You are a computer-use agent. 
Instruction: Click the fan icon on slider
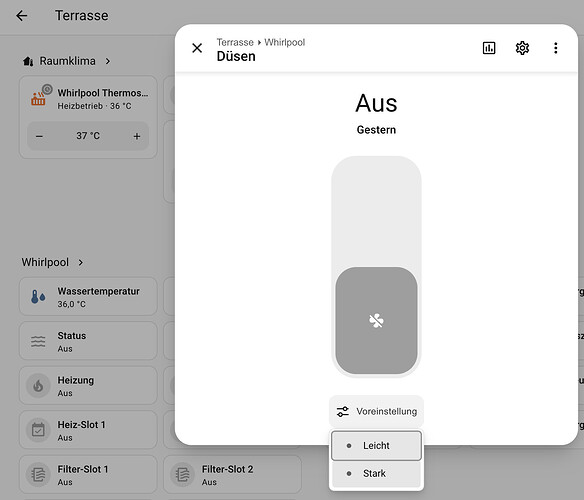pyautogui.click(x=376, y=320)
